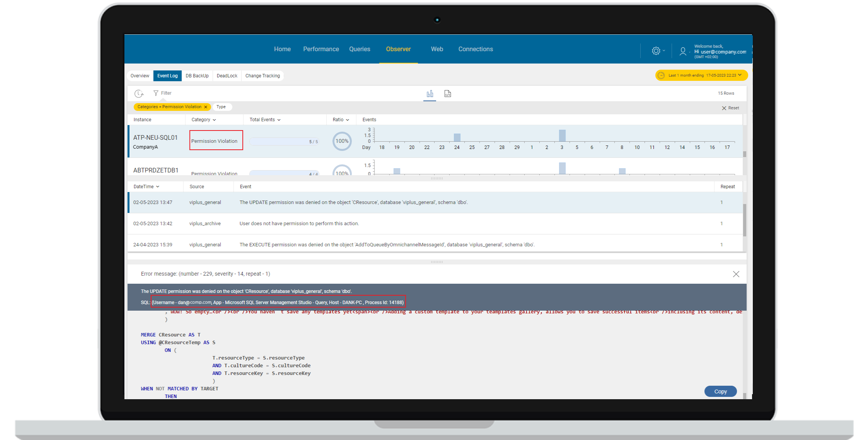Sort by the Category column
Viewport: 868px width, 440px height.
(203, 120)
